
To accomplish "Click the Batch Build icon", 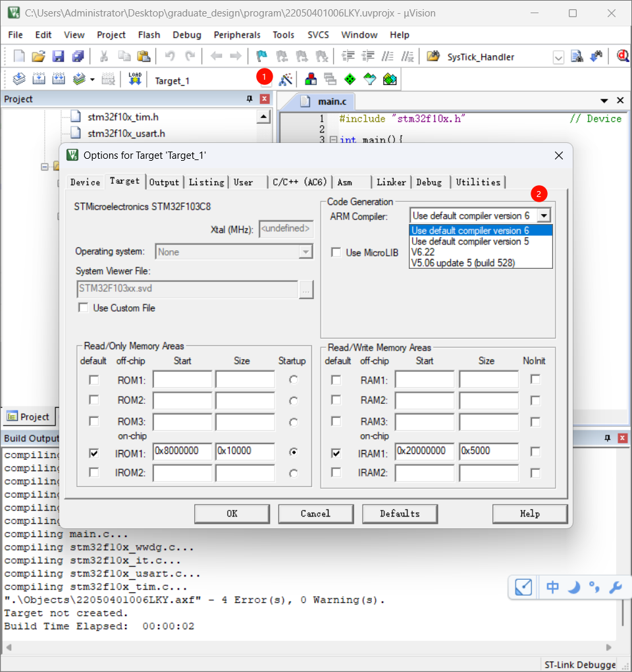I will pos(79,79).
